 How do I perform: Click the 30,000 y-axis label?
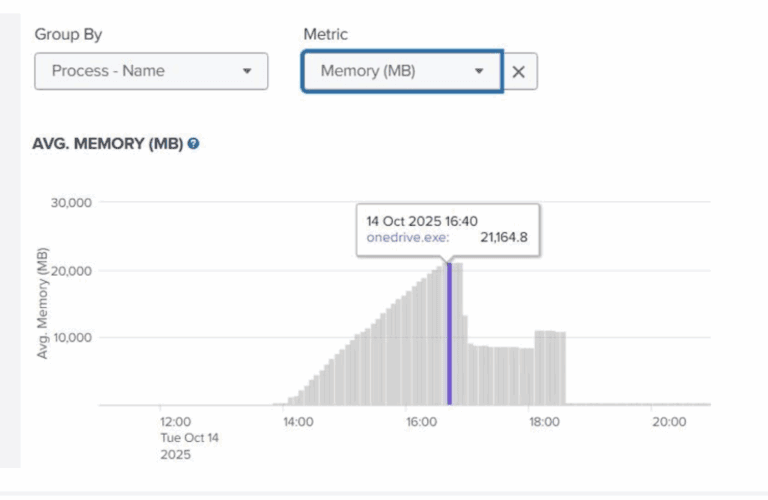[71, 202]
